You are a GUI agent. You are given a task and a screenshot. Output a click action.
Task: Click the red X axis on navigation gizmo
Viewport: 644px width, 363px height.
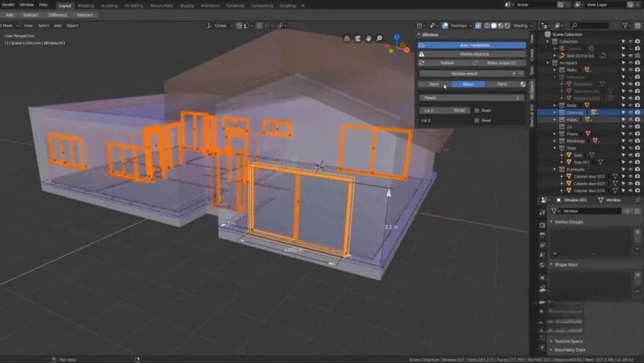pyautogui.click(x=407, y=50)
